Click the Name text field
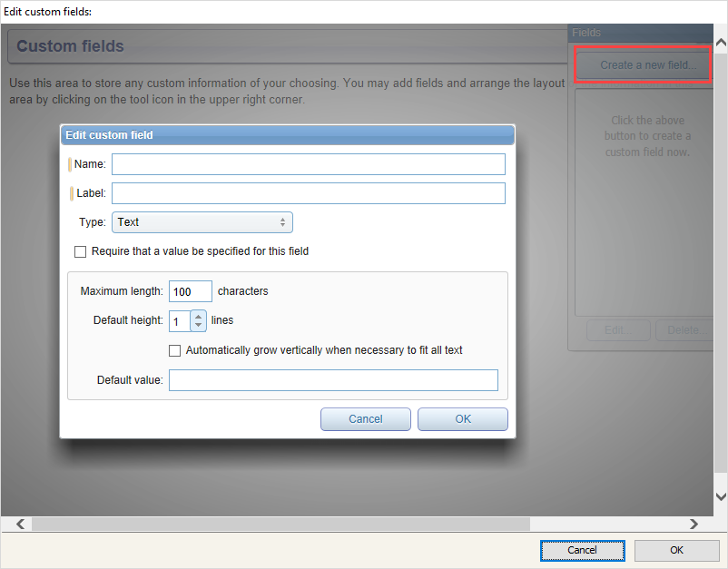 [x=308, y=164]
